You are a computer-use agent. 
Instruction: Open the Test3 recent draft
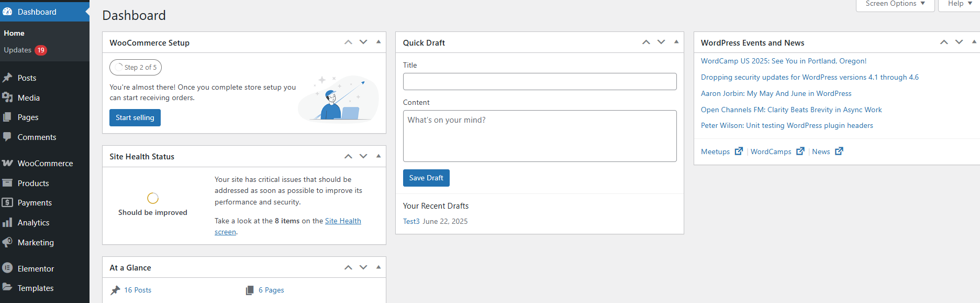(x=411, y=221)
